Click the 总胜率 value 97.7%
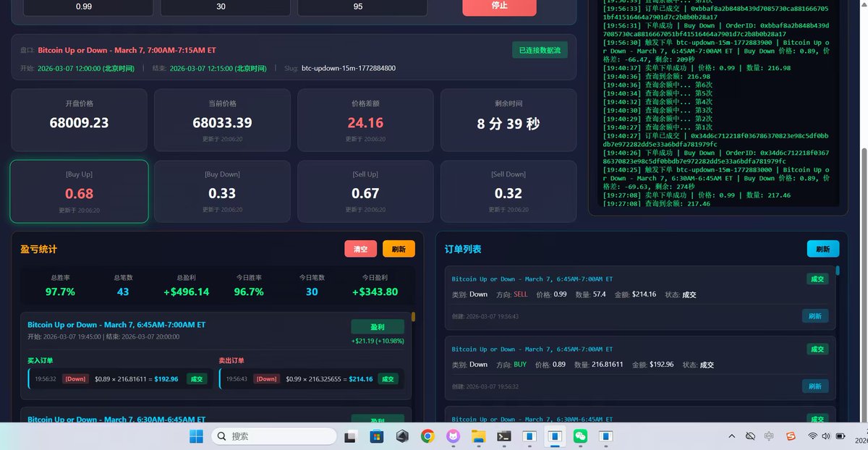 coord(61,292)
